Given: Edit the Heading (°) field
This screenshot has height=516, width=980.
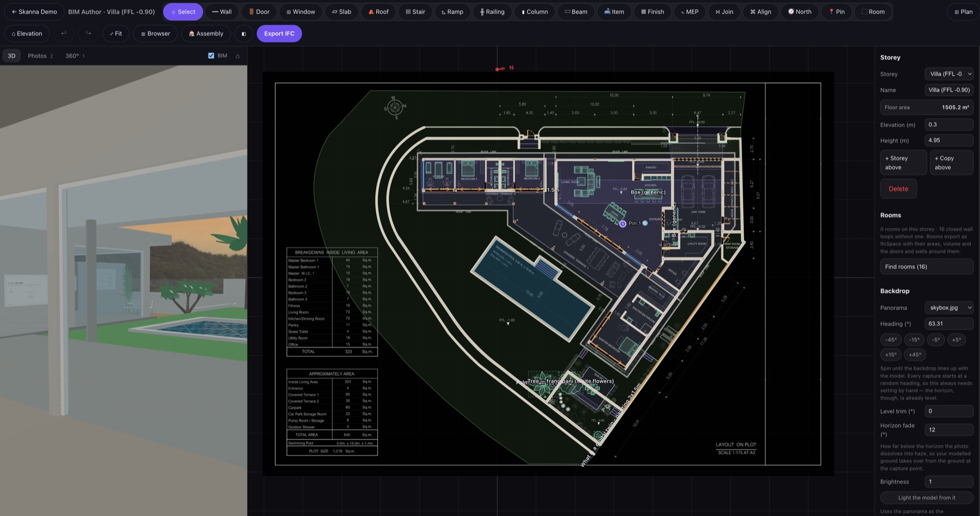Looking at the screenshot, I should click(x=948, y=323).
